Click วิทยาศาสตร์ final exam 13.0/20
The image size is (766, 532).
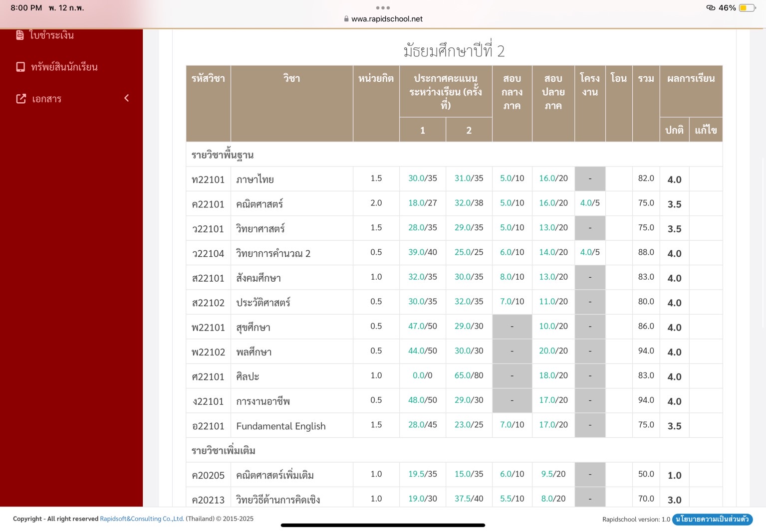point(553,227)
